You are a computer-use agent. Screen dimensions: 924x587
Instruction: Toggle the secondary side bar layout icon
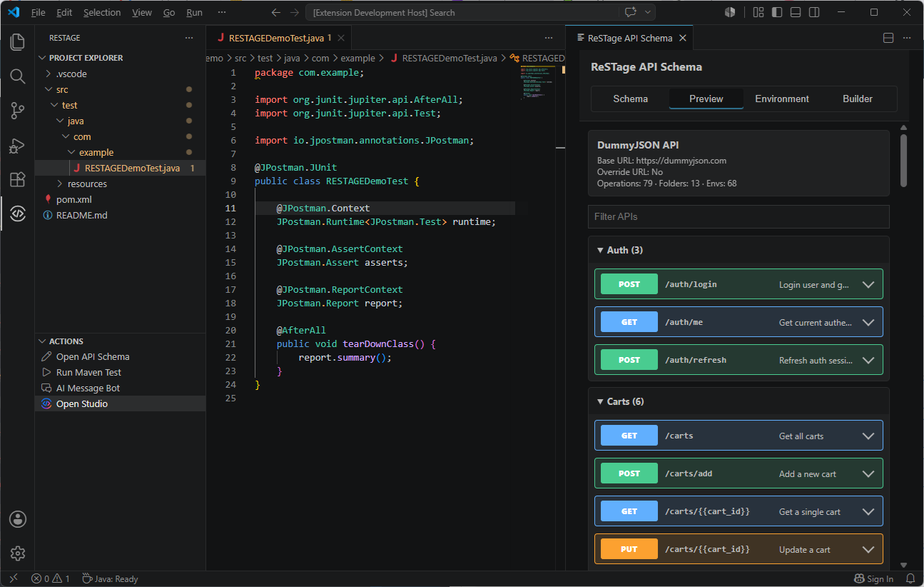[814, 12]
